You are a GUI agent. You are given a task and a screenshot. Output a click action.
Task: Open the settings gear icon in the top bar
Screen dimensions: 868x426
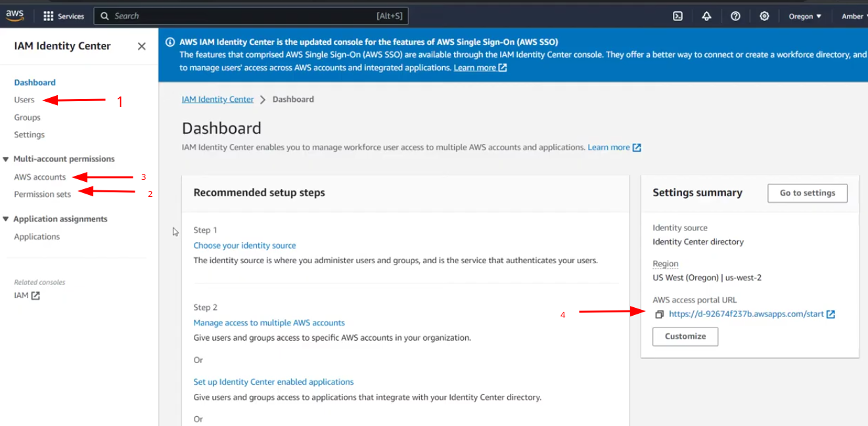(x=764, y=16)
